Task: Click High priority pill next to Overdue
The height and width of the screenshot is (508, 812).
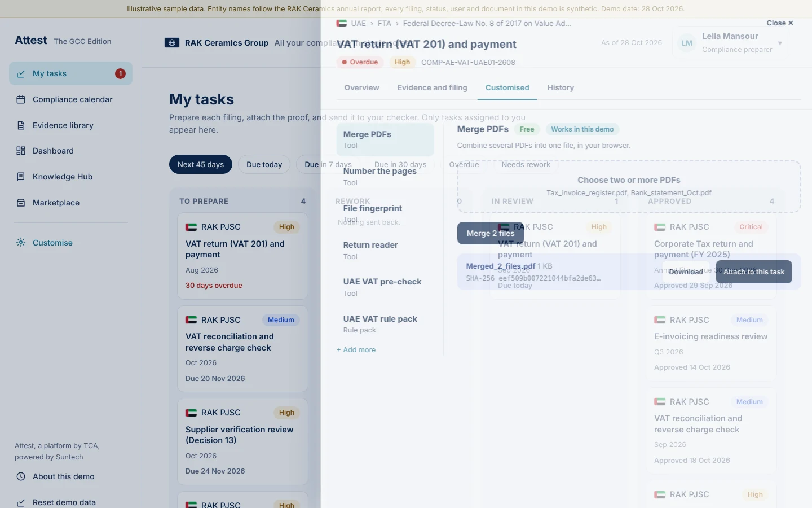Action: tap(402, 62)
